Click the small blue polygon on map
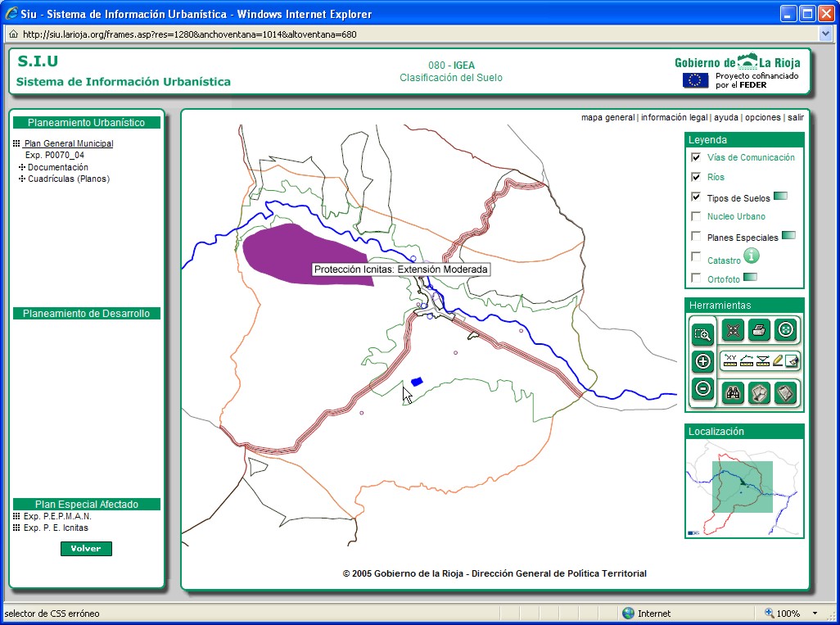Viewport: 840px width, 625px height. tap(417, 382)
